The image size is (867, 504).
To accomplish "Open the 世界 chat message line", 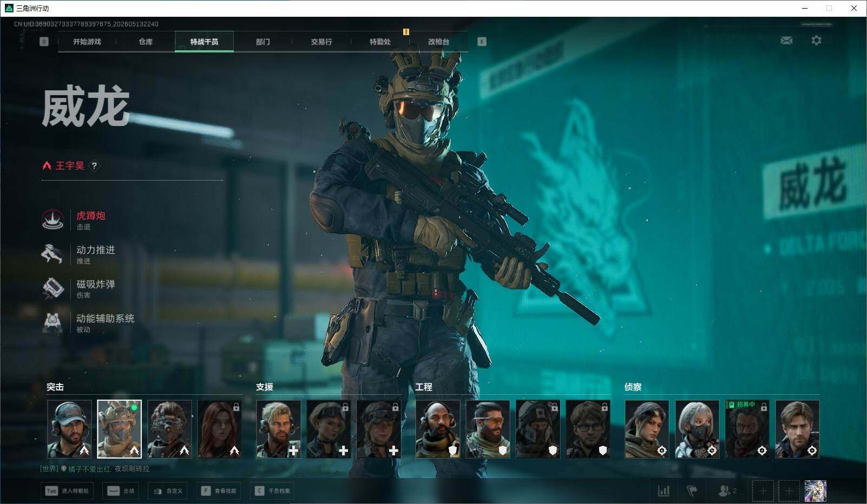I will pos(95,469).
